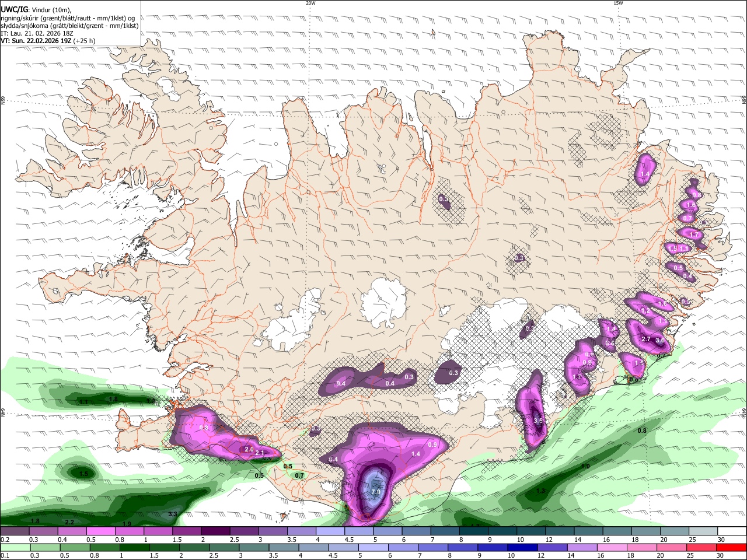Viewport: 747px width, 560px height.
Task: Select the pale green 0.1 swatch in the lower legend
Action: click(x=15, y=547)
